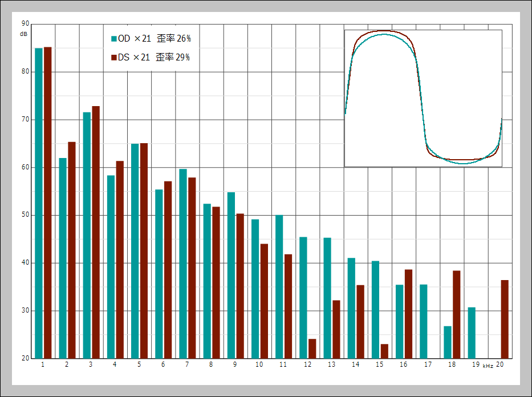This screenshot has height=397, width=532.
Task: Click the x-axis label '10'
Action: (259, 364)
